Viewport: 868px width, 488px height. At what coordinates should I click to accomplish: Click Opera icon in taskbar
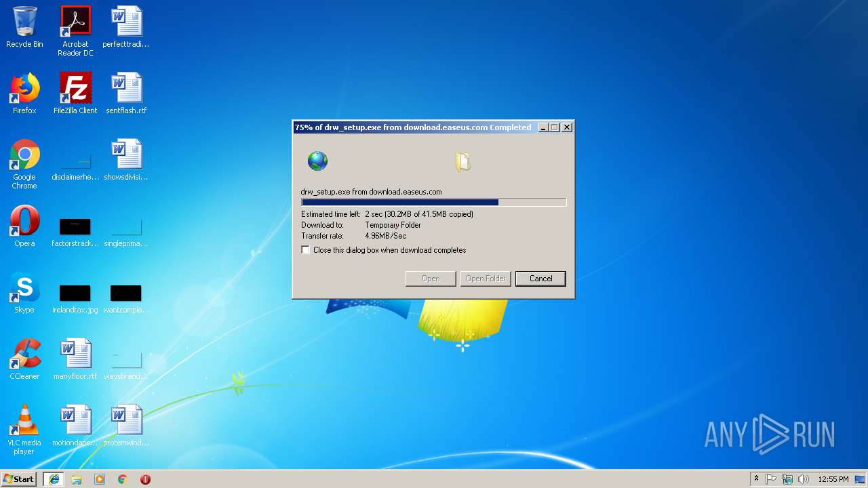(x=145, y=479)
